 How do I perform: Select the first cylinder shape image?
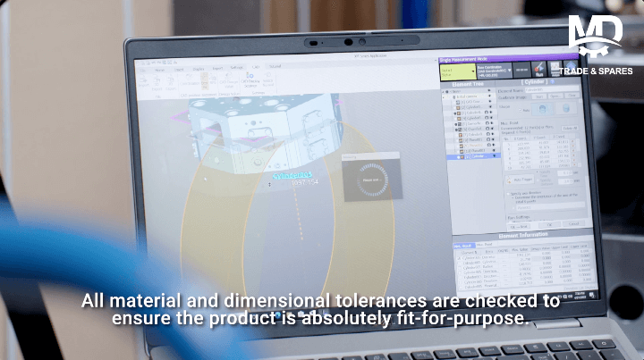(x=544, y=108)
